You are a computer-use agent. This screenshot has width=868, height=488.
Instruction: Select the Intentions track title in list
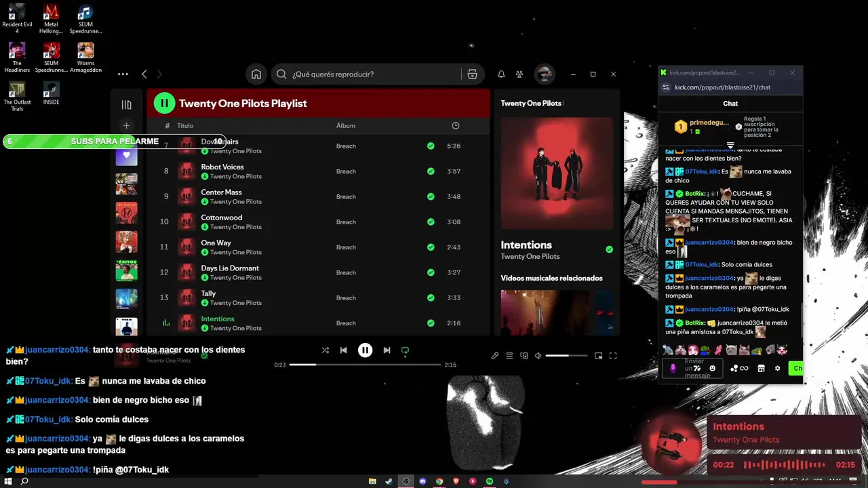[218, 319]
